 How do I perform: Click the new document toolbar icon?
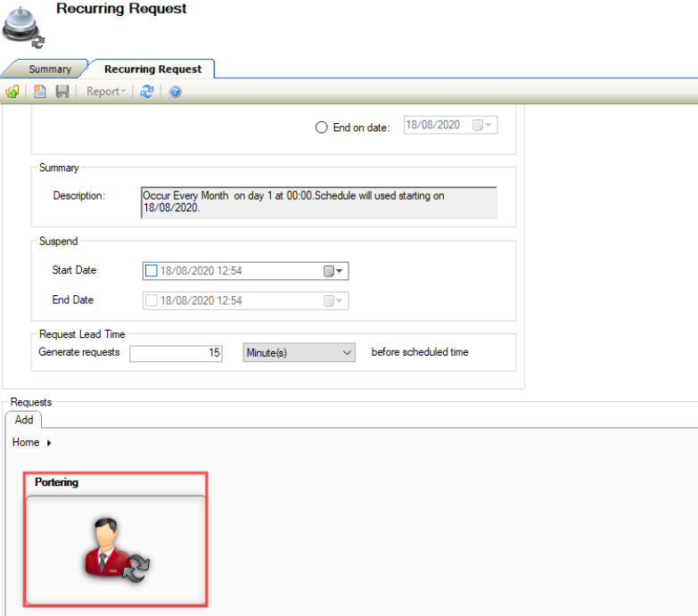pos(40,92)
